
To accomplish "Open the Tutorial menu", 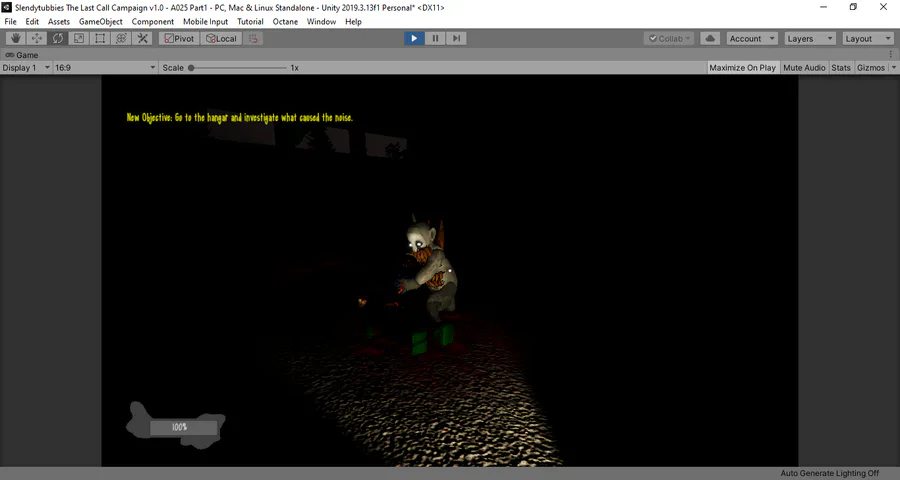I will pyautogui.click(x=250, y=21).
